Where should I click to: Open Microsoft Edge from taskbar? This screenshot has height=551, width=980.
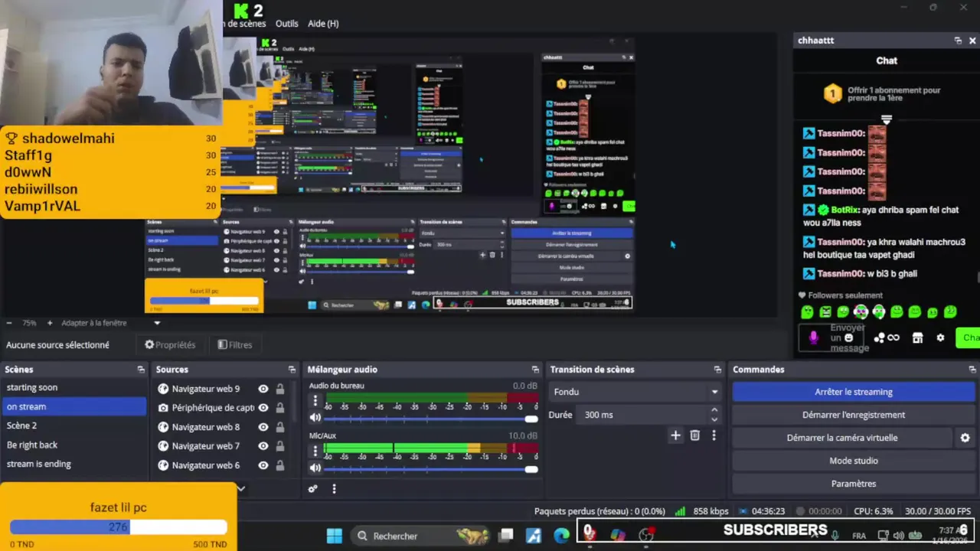pos(561,536)
